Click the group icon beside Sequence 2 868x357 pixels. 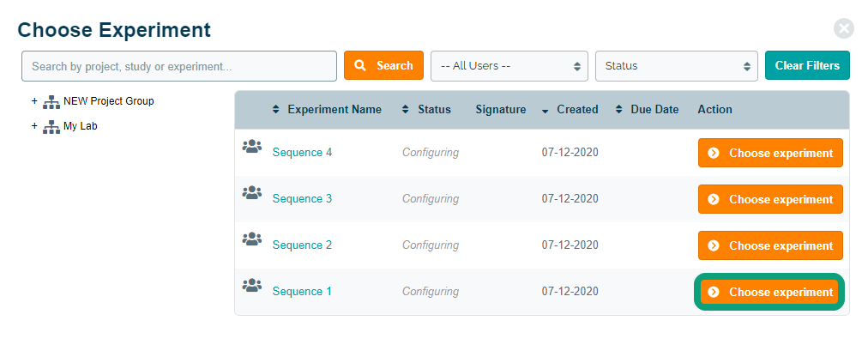(x=251, y=239)
